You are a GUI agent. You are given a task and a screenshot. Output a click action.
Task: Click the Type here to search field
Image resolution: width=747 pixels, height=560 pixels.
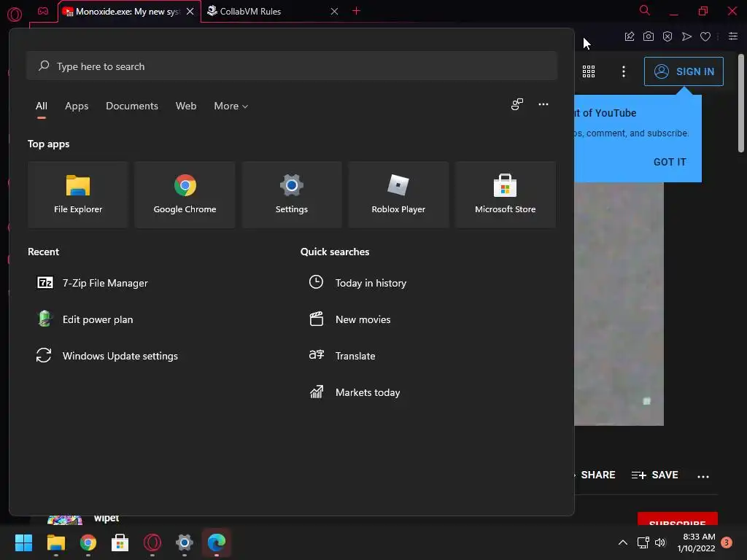point(292,66)
